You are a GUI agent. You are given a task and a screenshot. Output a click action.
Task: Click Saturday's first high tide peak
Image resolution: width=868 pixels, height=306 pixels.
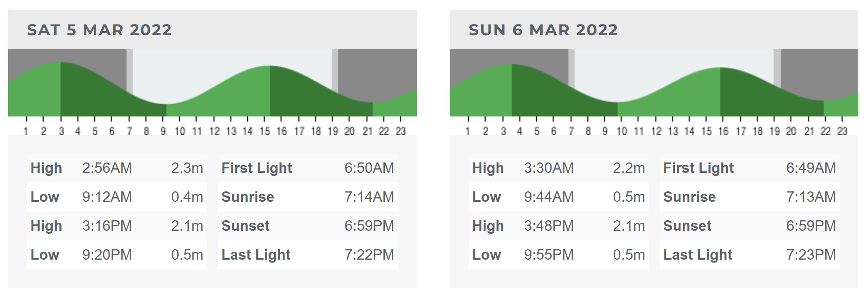tap(61, 62)
